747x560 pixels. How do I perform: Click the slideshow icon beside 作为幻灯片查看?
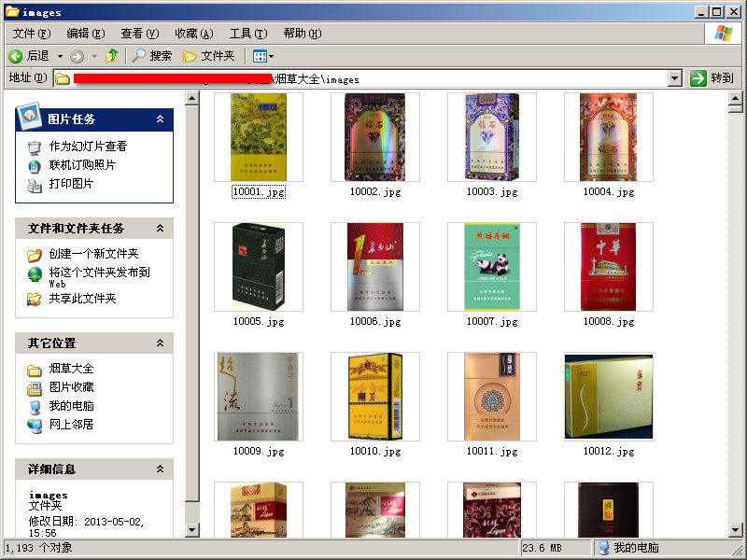point(35,147)
